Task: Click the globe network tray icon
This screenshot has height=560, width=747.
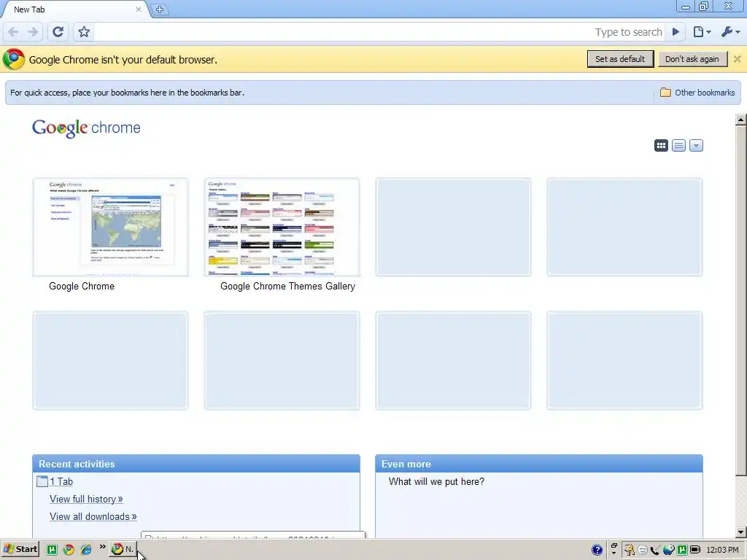Action: click(x=669, y=550)
